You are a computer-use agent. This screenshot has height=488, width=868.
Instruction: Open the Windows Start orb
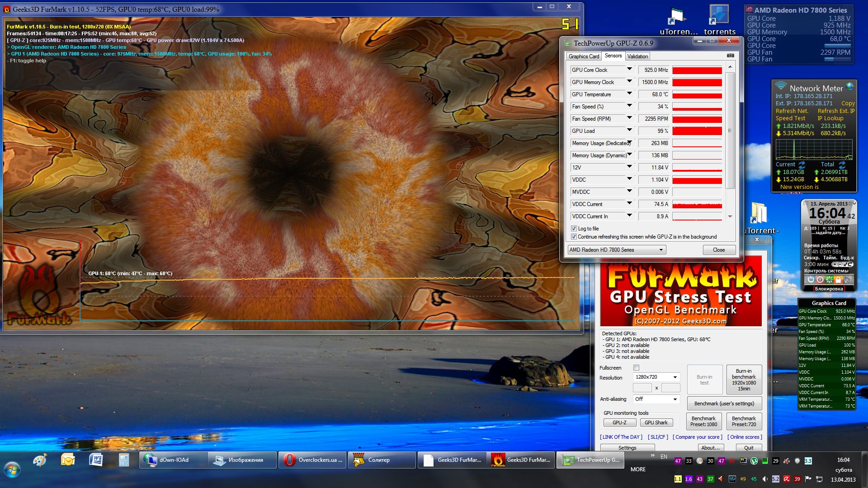tap(12, 469)
